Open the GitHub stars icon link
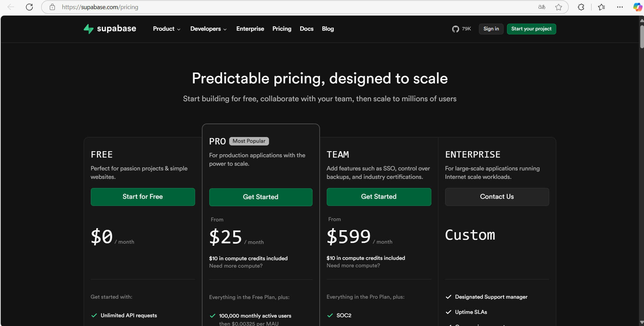 [x=456, y=29]
